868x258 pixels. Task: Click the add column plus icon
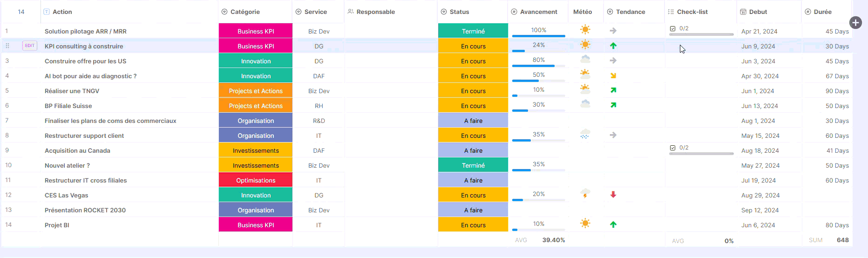coord(855,22)
